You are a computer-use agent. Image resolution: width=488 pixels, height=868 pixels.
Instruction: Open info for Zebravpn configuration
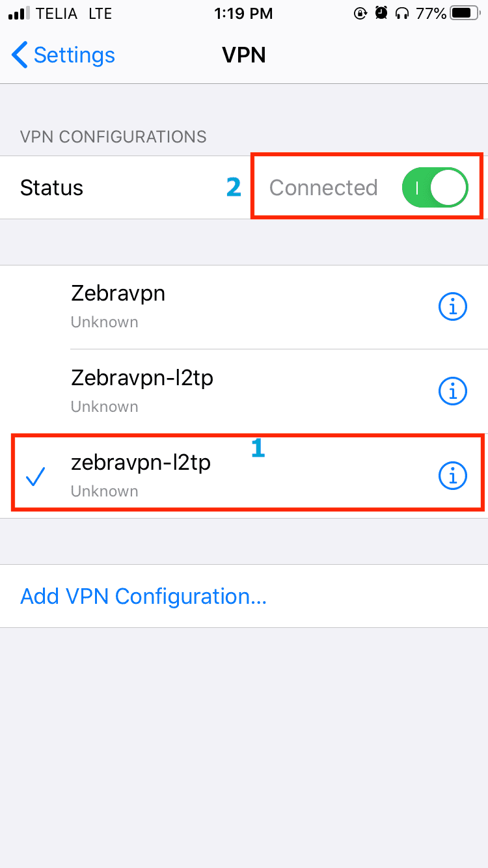[453, 306]
